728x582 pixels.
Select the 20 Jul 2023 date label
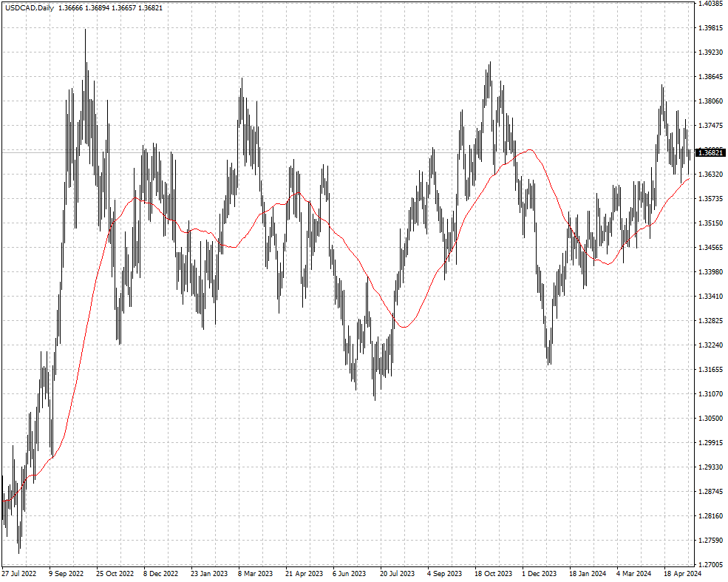coord(398,574)
